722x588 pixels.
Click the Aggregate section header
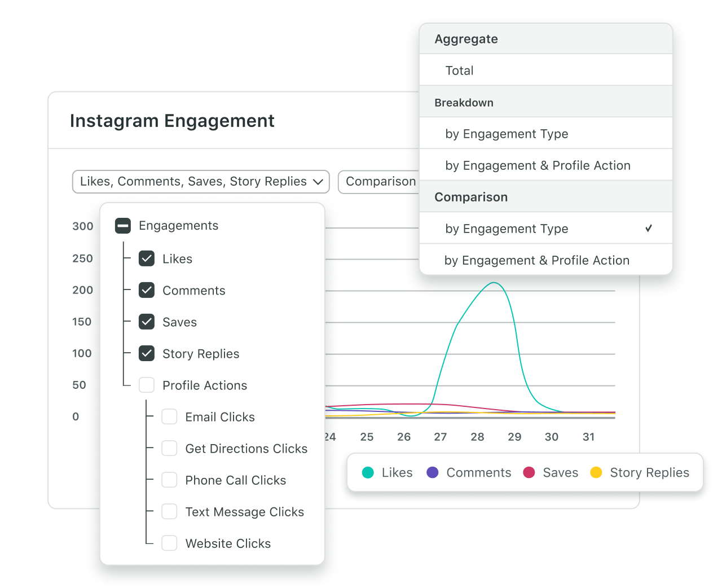pyautogui.click(x=546, y=39)
